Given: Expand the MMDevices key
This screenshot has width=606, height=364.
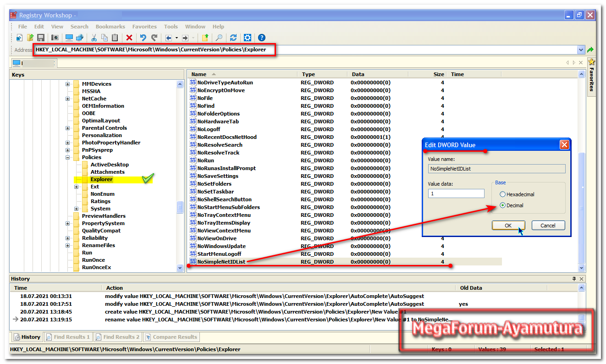Looking at the screenshot, I should 68,84.
